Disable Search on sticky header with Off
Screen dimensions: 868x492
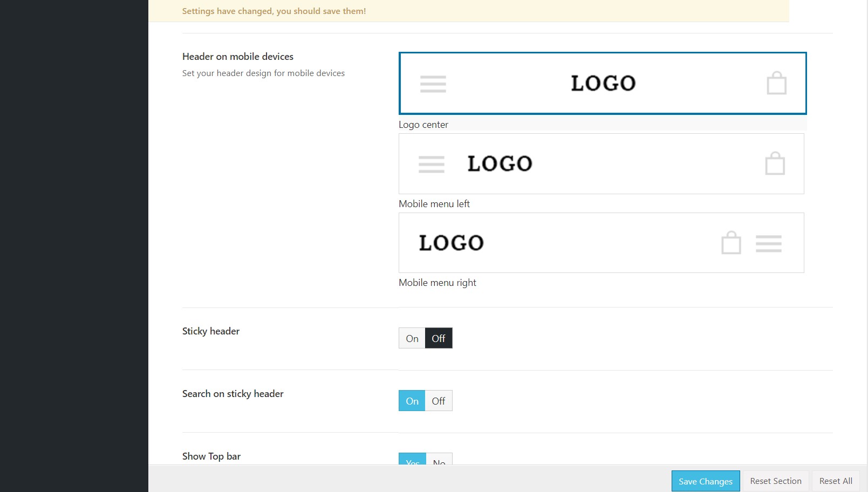[439, 401]
